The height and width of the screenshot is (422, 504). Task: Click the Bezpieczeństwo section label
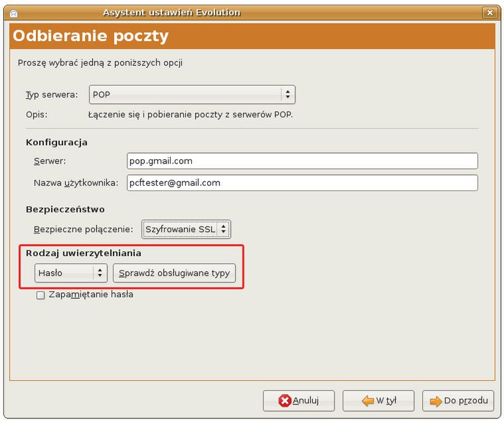coord(65,210)
